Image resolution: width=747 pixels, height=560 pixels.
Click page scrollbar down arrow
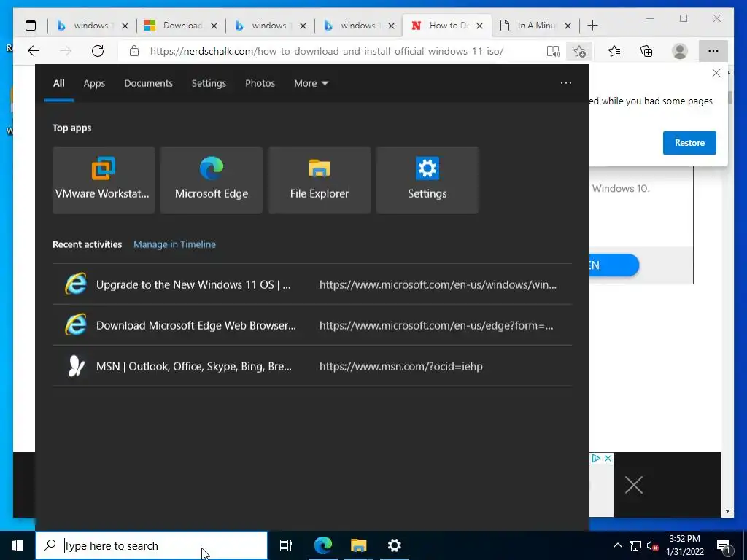coord(727,511)
